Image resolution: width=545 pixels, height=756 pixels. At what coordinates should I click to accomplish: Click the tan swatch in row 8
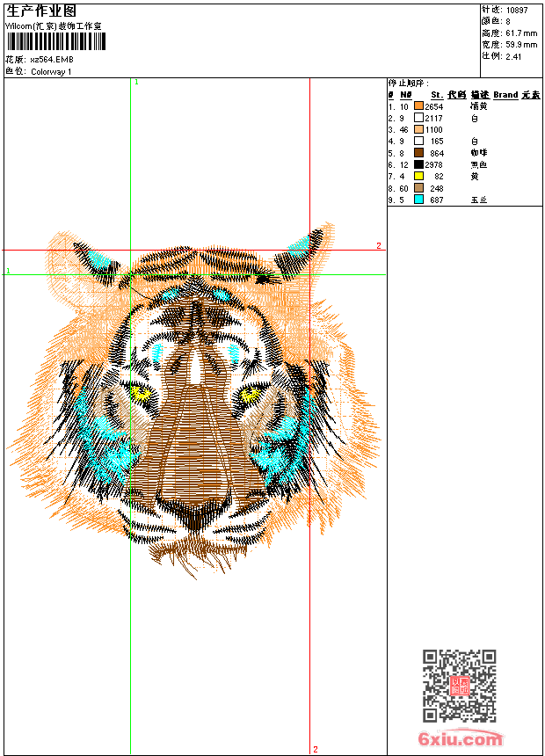tap(418, 188)
